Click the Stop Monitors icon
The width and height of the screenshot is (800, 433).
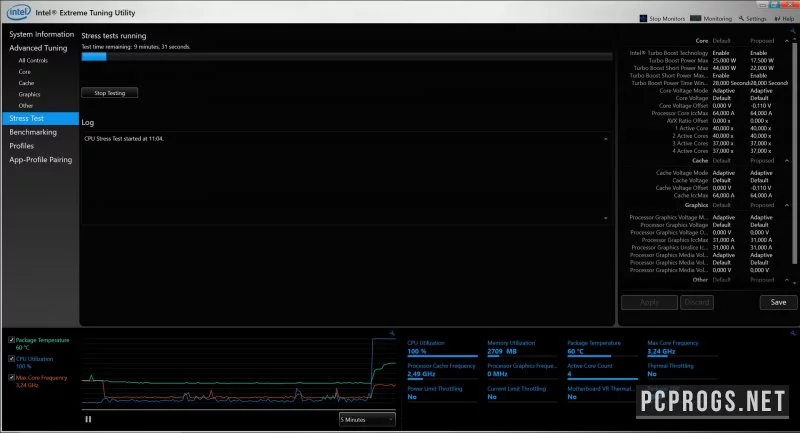point(643,18)
